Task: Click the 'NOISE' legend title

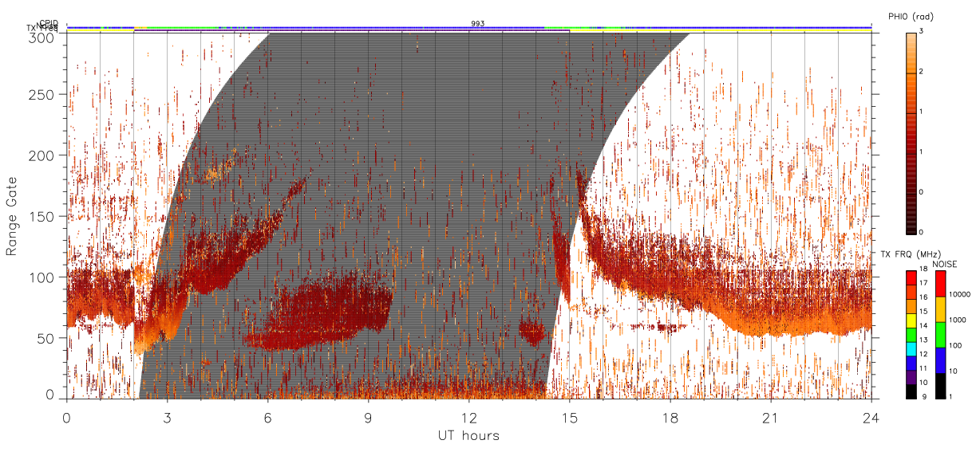Action: tap(944, 264)
